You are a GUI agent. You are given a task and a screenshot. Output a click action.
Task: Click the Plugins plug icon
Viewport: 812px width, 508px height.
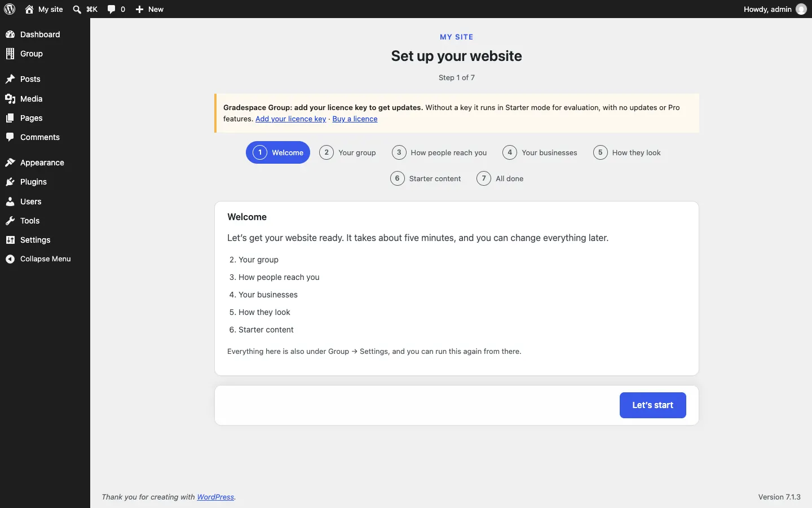click(x=10, y=182)
